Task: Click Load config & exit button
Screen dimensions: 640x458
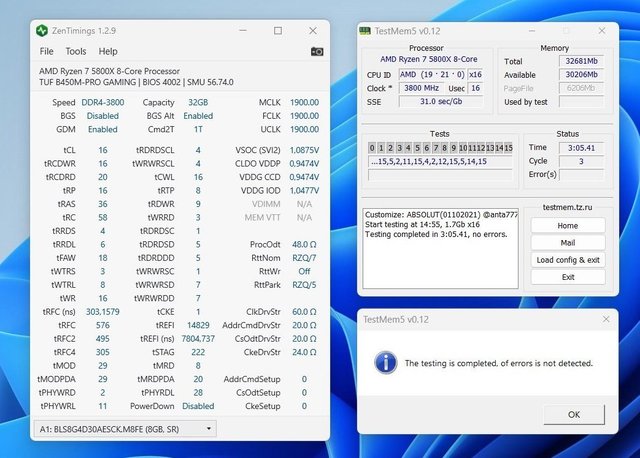Action: pos(567,260)
